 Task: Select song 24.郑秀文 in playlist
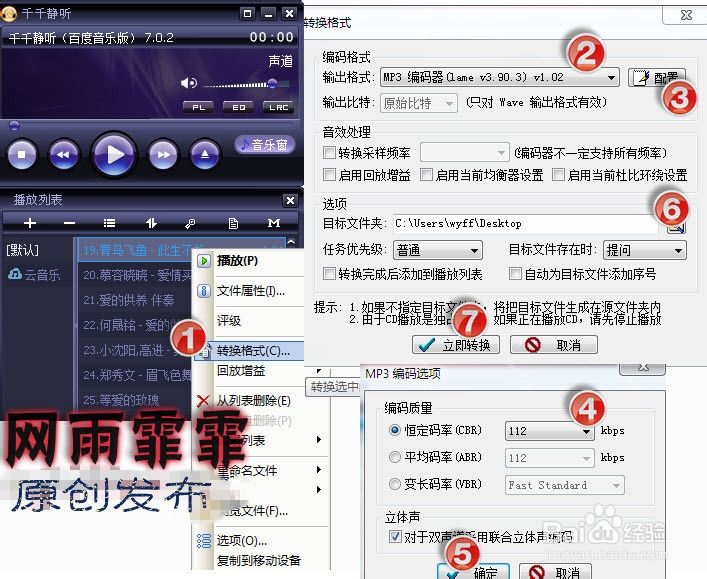pyautogui.click(x=135, y=375)
